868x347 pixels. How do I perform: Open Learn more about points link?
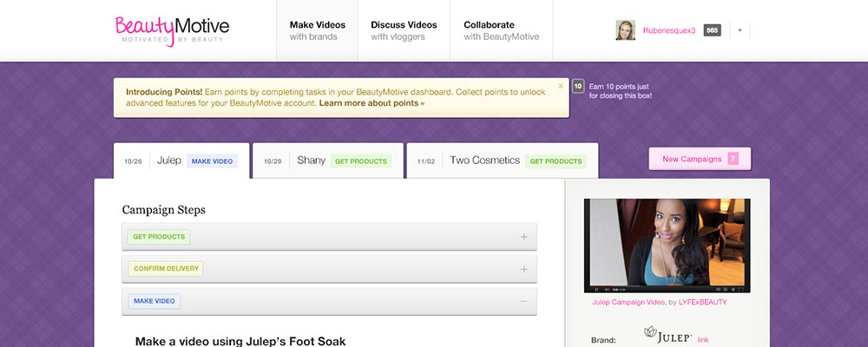pyautogui.click(x=372, y=103)
